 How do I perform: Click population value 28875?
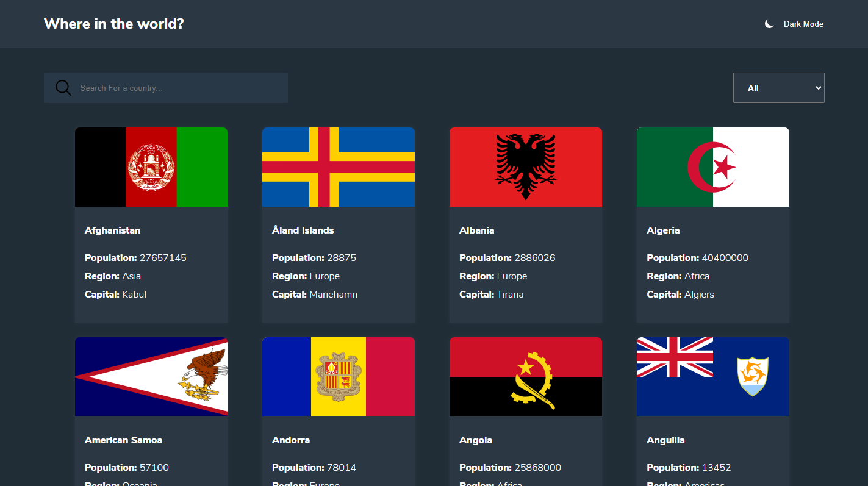click(342, 258)
